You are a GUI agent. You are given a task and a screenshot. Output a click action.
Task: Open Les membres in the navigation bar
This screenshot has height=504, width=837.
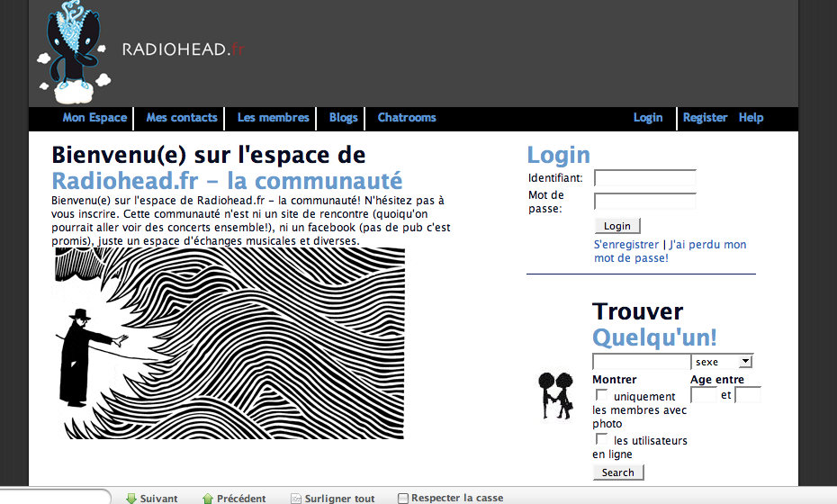pos(273,118)
